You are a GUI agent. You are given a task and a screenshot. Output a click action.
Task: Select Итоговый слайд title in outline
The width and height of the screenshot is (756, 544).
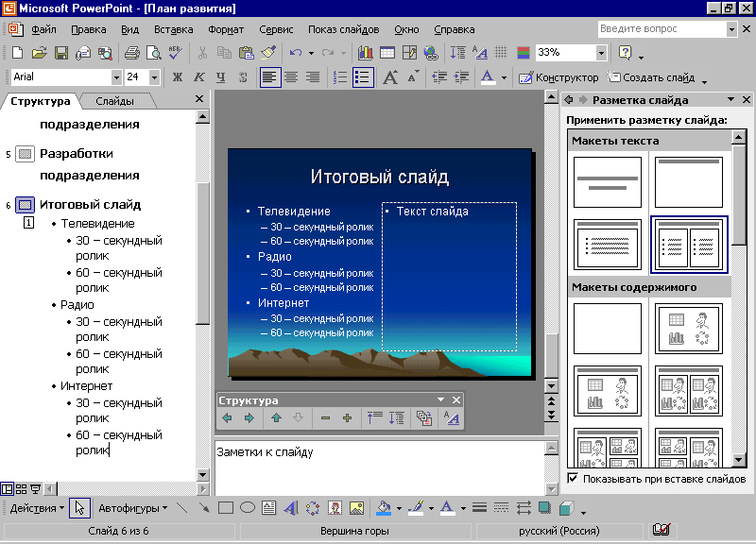click(x=90, y=205)
